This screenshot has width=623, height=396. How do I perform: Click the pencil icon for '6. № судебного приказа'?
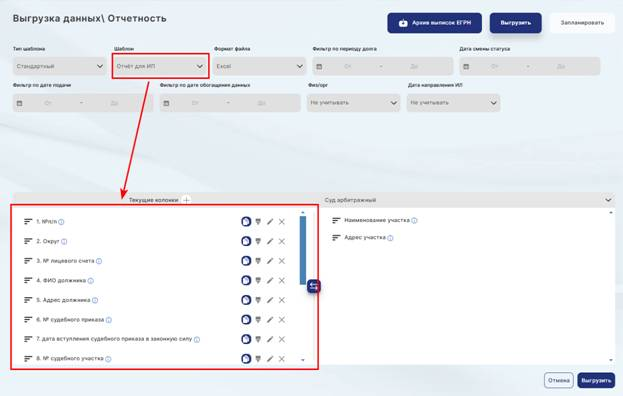[270, 319]
